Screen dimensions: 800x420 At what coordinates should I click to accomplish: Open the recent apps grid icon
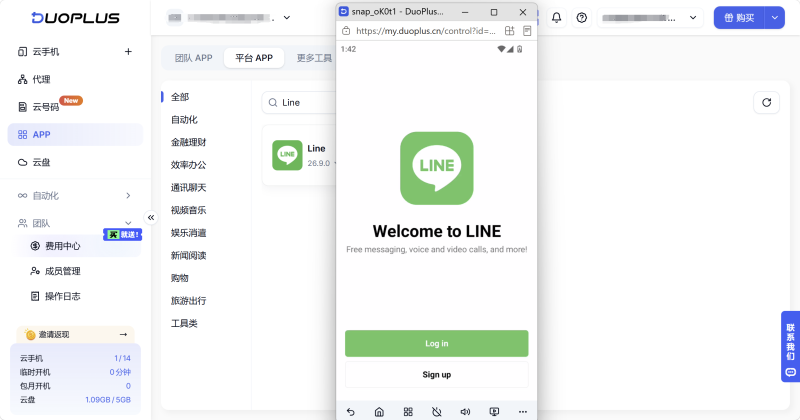pos(408,412)
